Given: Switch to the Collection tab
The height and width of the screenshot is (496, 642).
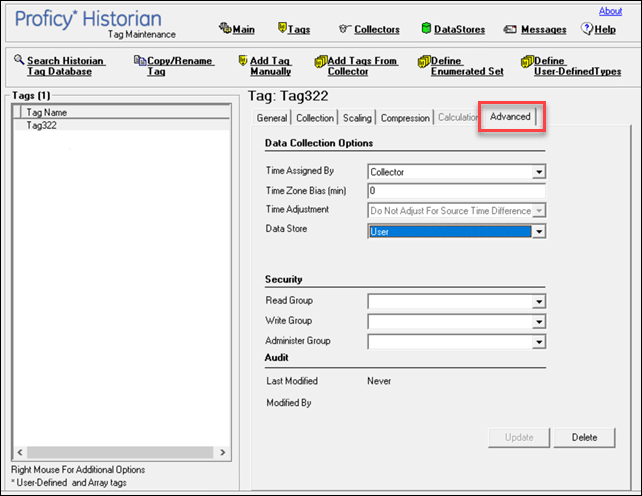Looking at the screenshot, I should tap(315, 118).
